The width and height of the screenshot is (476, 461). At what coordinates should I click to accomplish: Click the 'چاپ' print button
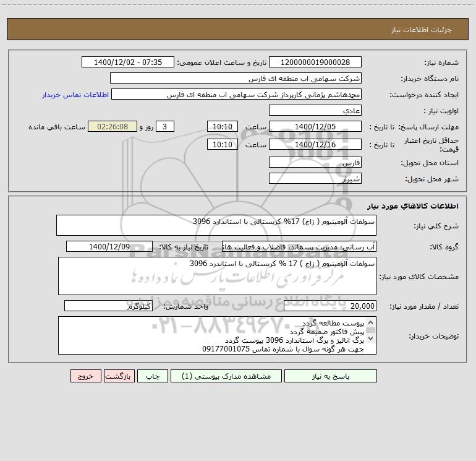(x=153, y=376)
